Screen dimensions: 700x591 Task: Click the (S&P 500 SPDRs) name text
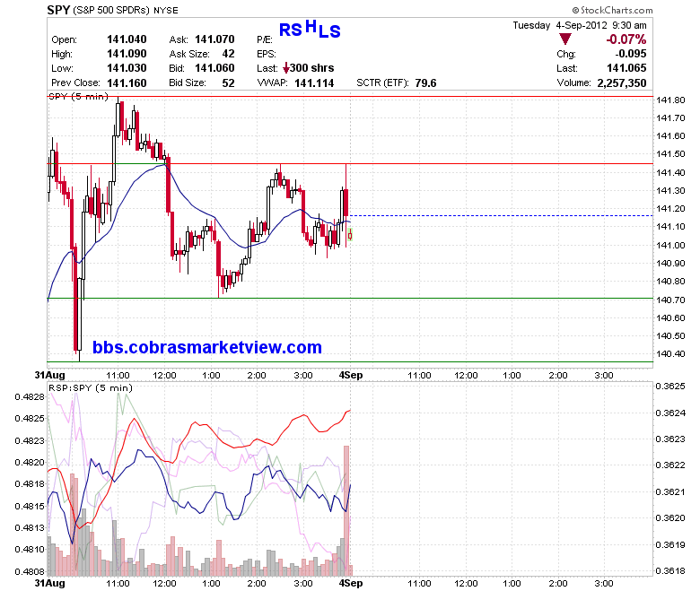(x=110, y=10)
